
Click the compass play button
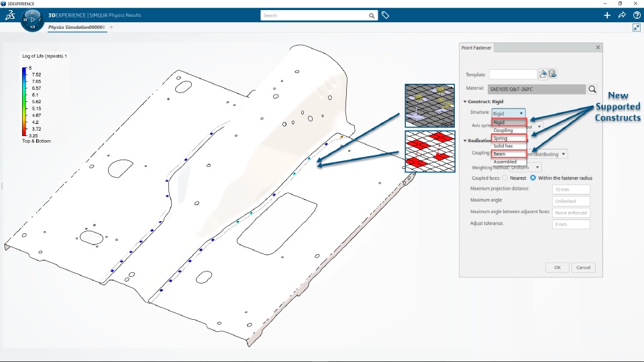point(32,19)
